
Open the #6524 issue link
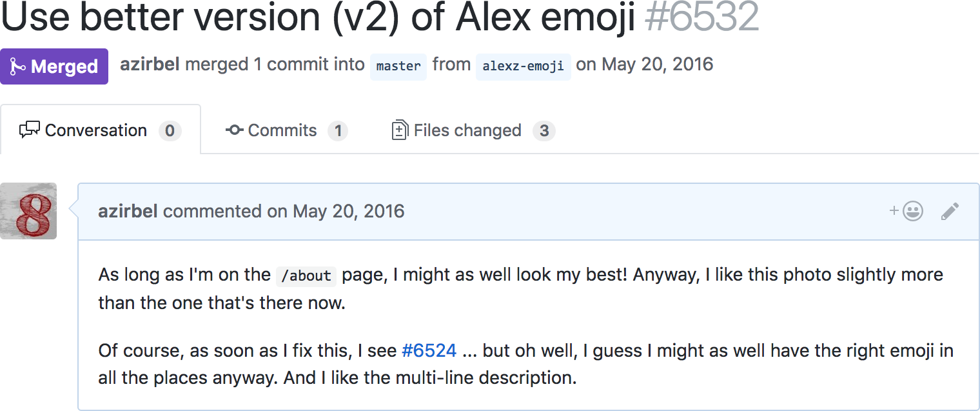pyautogui.click(x=429, y=351)
